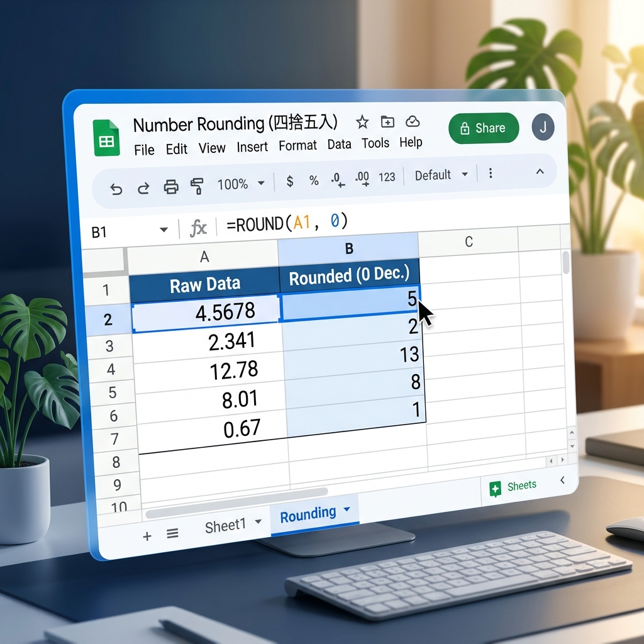The width and height of the screenshot is (644, 644).
Task: Click the green Sheets explore button
Action: [513, 487]
